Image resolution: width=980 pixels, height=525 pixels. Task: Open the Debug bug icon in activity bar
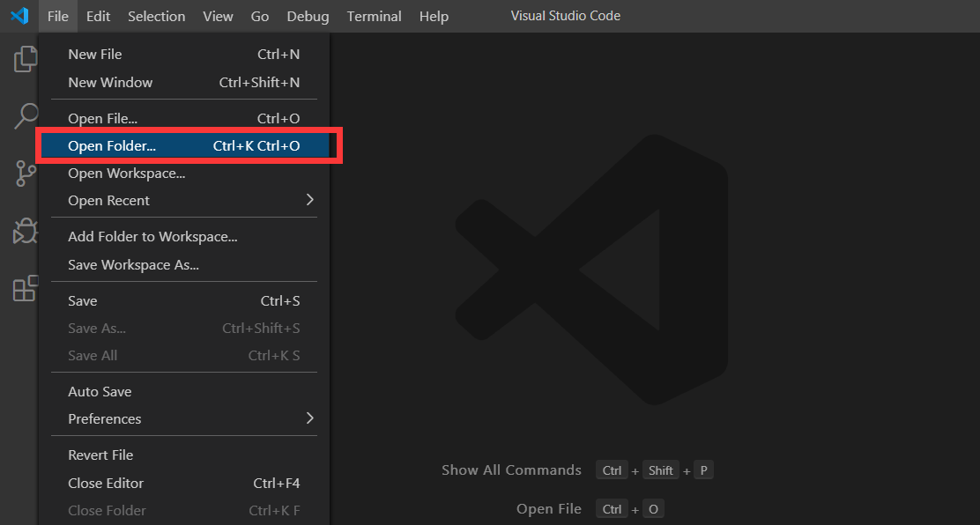[x=26, y=231]
